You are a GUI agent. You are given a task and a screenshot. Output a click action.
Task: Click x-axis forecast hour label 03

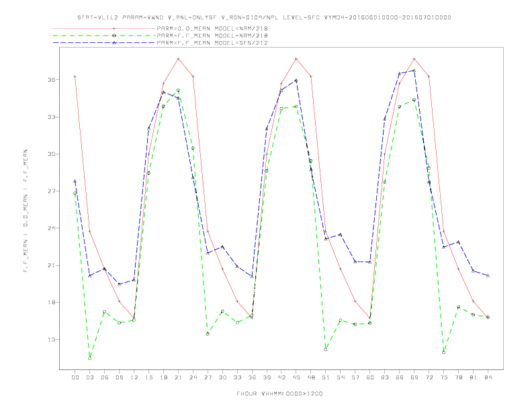(89, 377)
